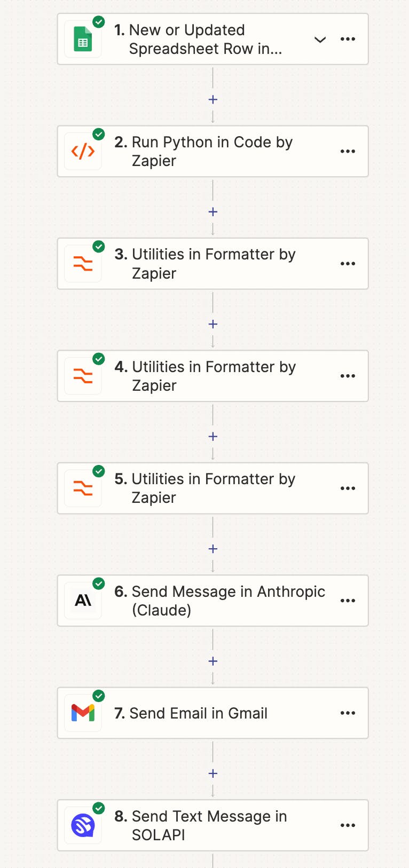
Task: Click the Formatter icon on step 4
Action: [x=83, y=376]
